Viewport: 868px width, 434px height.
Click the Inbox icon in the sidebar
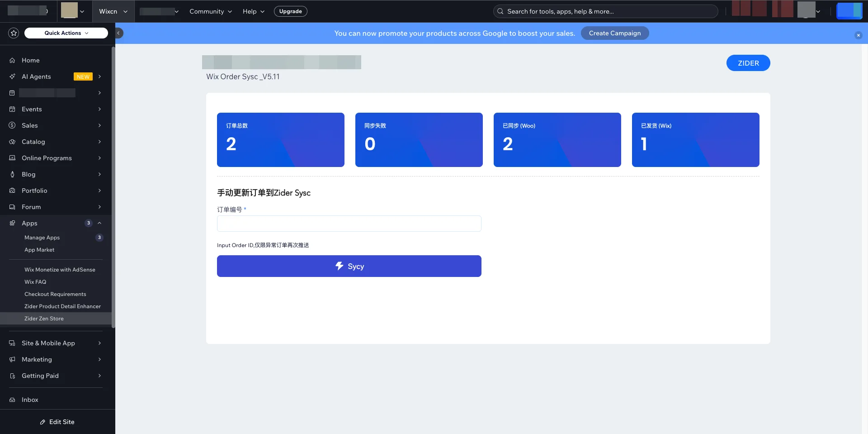point(12,400)
